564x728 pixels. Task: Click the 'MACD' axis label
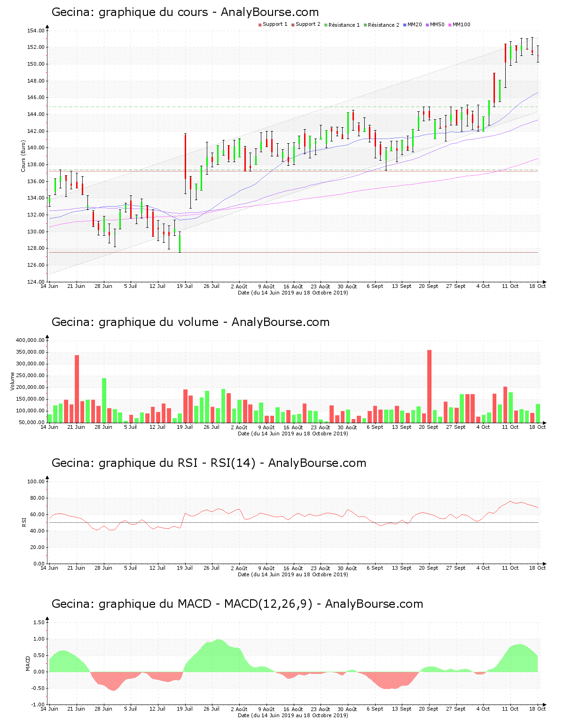(x=28, y=663)
